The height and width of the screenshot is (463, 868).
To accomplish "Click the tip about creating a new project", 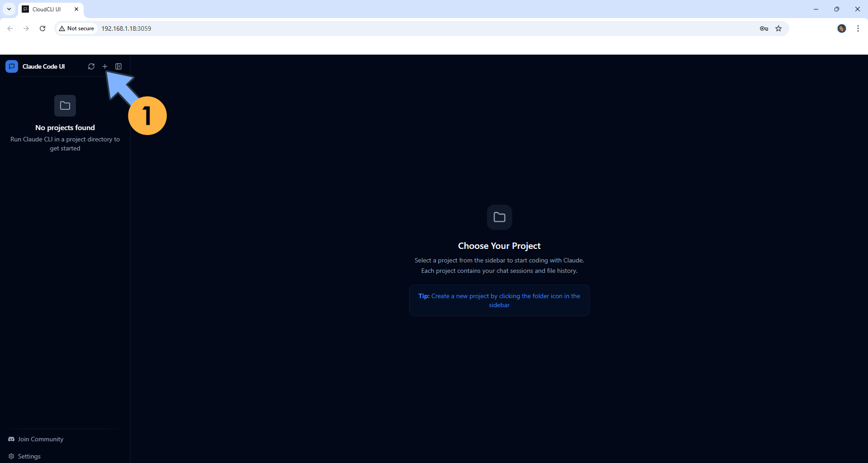I will click(x=499, y=300).
